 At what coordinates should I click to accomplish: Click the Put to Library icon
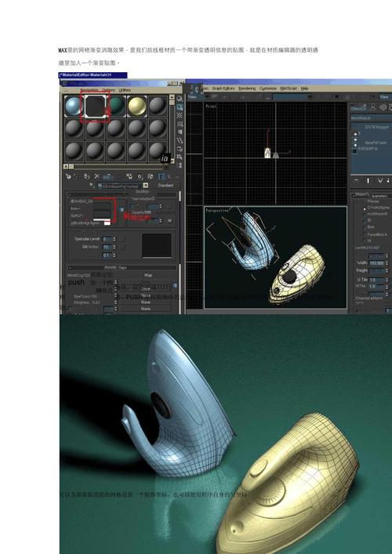point(129,176)
